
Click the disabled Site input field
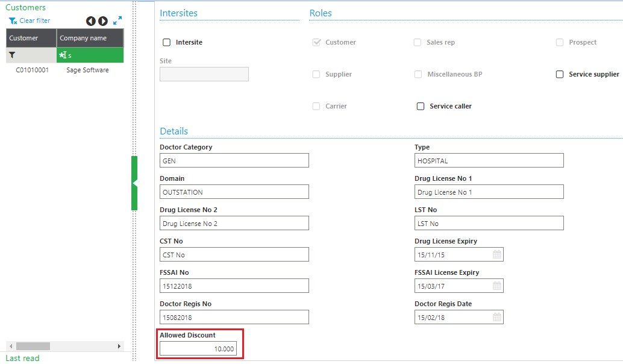[x=204, y=74]
